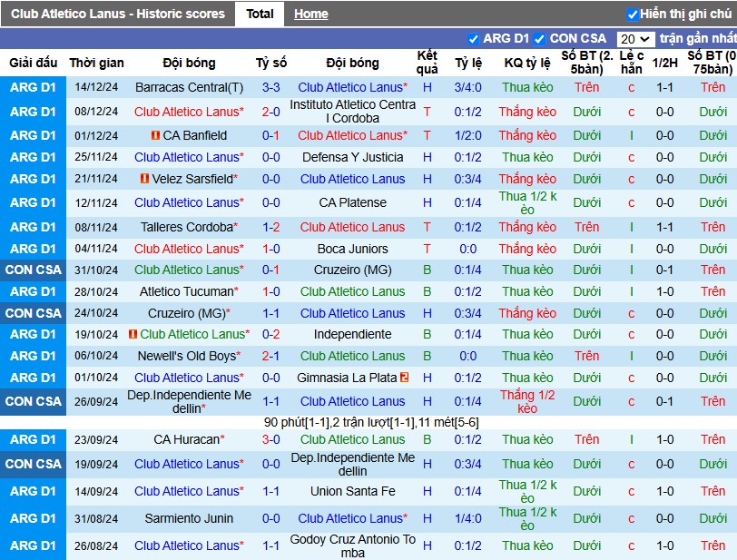Click the Kết quả column header
This screenshot has height=560, width=737.
point(427,63)
